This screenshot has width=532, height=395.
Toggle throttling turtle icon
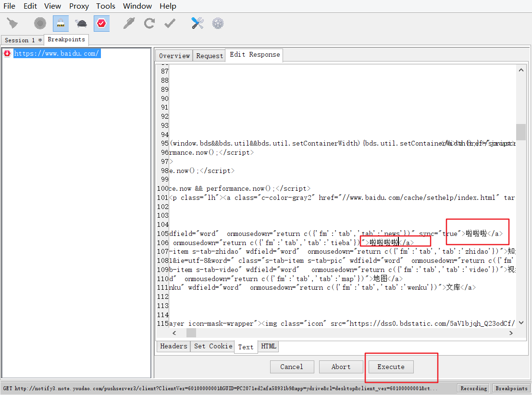pos(81,24)
